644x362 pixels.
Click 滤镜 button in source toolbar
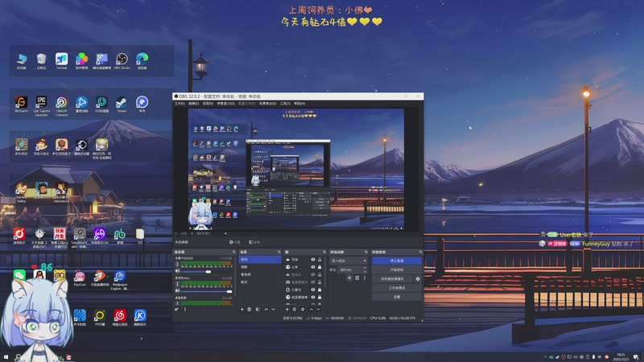pos(254,242)
